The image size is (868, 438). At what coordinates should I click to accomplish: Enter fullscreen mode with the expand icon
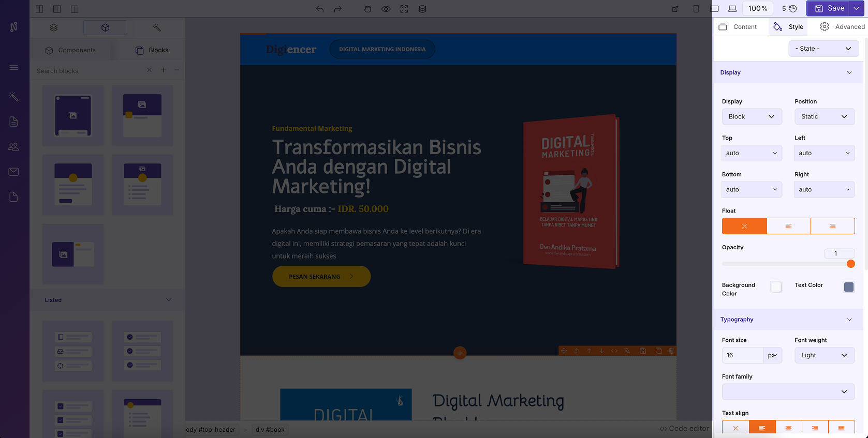404,9
